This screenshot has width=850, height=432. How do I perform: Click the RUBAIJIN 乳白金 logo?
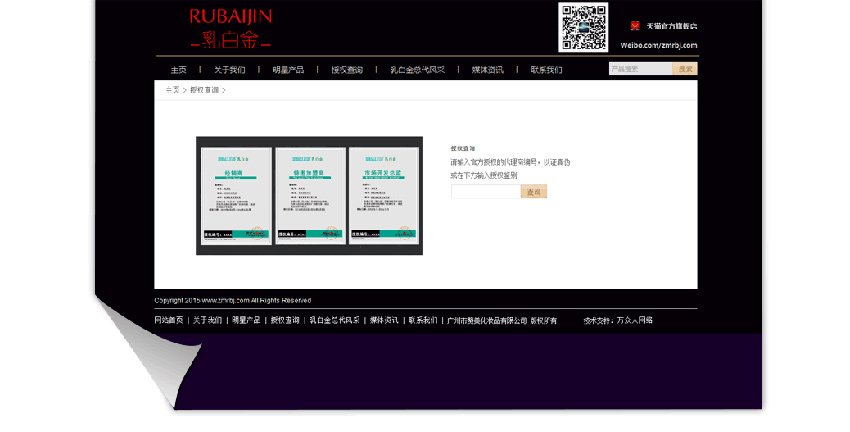pos(230,29)
